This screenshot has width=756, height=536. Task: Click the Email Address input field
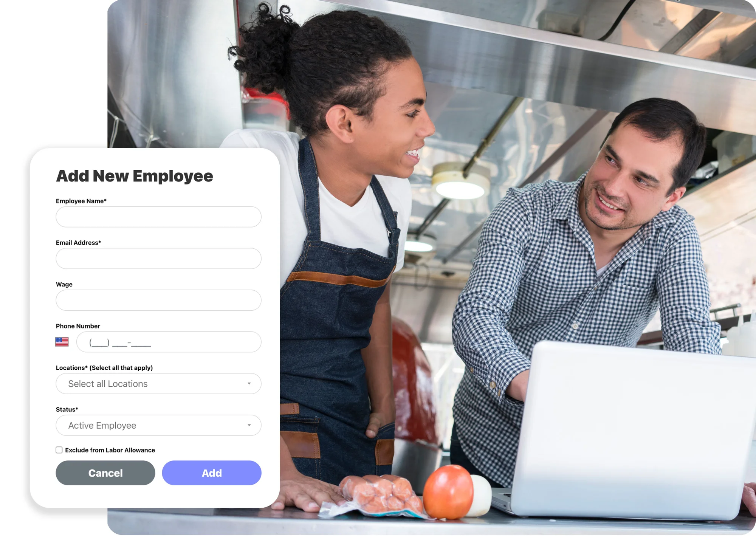[158, 258]
